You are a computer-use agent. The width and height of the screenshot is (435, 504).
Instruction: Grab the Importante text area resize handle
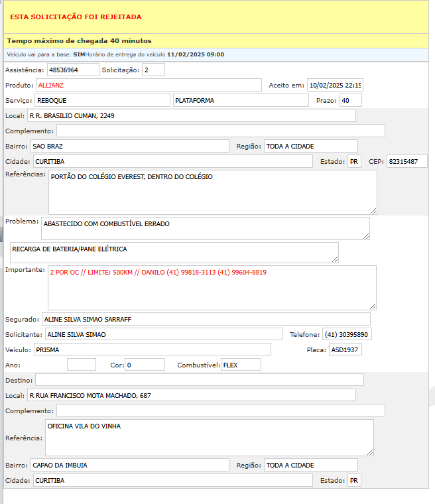pos(373,306)
